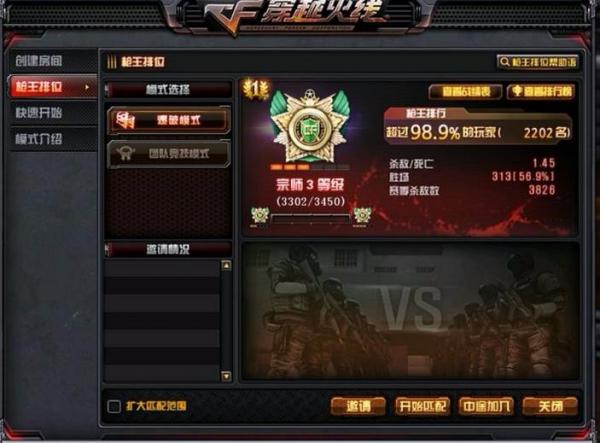Click the 宗师 star rank badge

click(310, 127)
